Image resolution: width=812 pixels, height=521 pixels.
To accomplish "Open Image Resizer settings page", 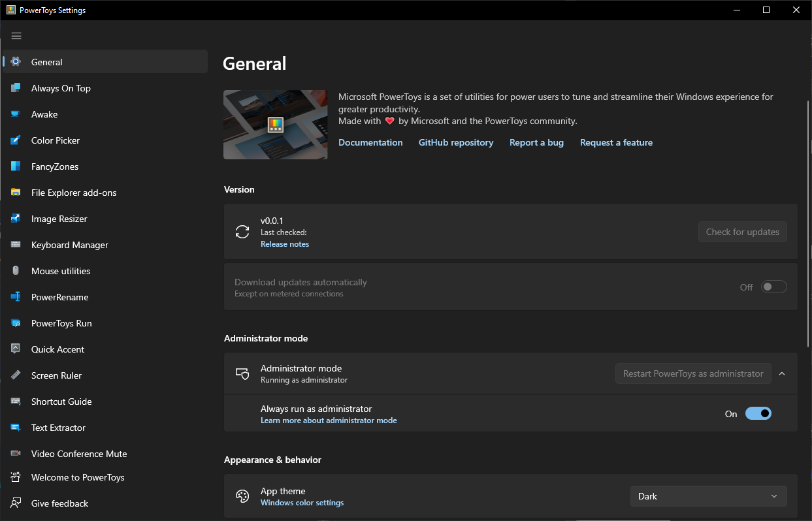I will pyautogui.click(x=105, y=219).
